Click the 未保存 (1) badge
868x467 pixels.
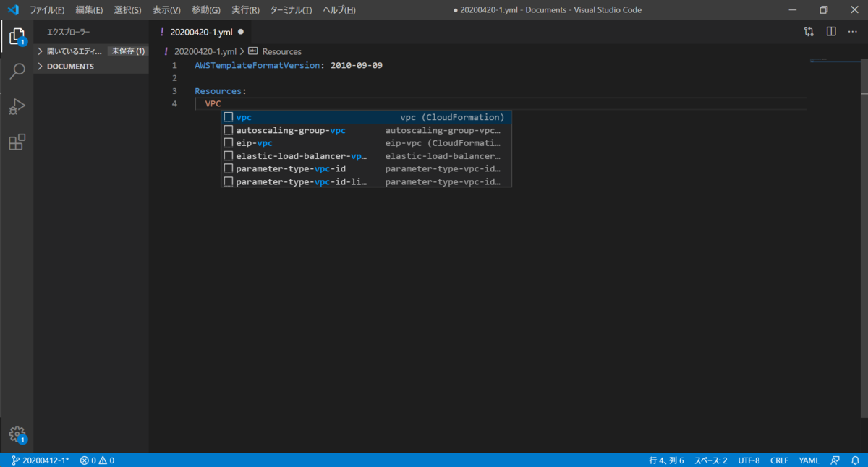pyautogui.click(x=127, y=51)
